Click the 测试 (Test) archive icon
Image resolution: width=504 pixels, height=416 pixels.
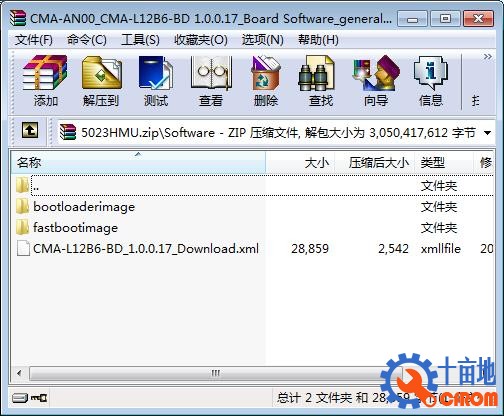tap(156, 81)
